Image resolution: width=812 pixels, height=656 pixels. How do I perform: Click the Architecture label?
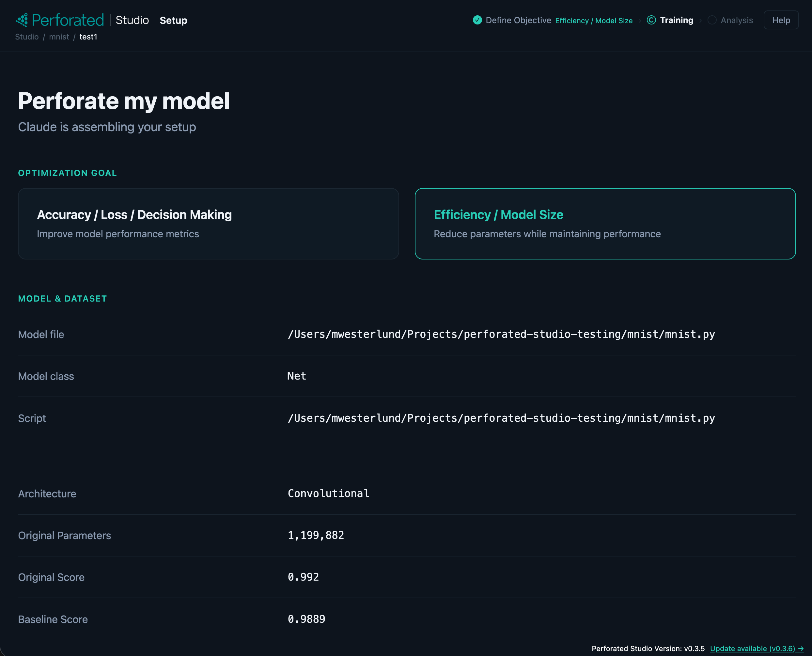pos(47,494)
